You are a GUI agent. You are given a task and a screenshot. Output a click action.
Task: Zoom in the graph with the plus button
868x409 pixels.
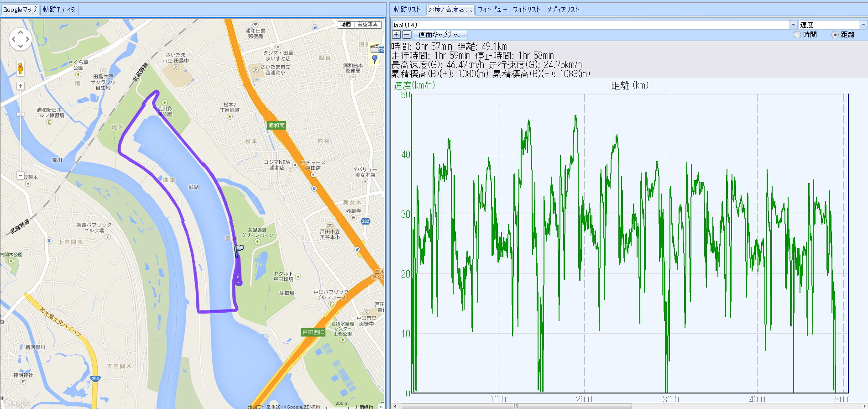[x=396, y=35]
